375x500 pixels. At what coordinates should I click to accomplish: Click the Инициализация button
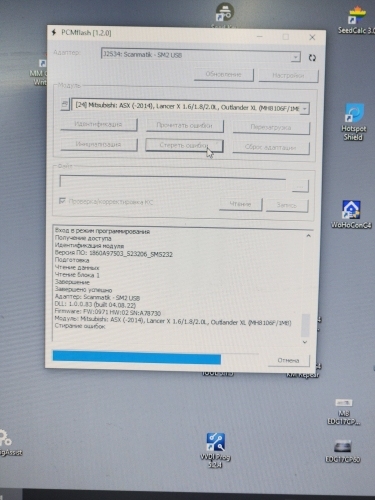pyautogui.click(x=99, y=144)
